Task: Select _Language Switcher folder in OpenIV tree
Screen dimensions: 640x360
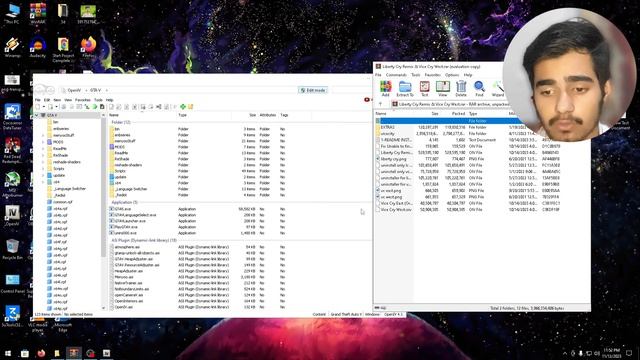Action: 67,189
